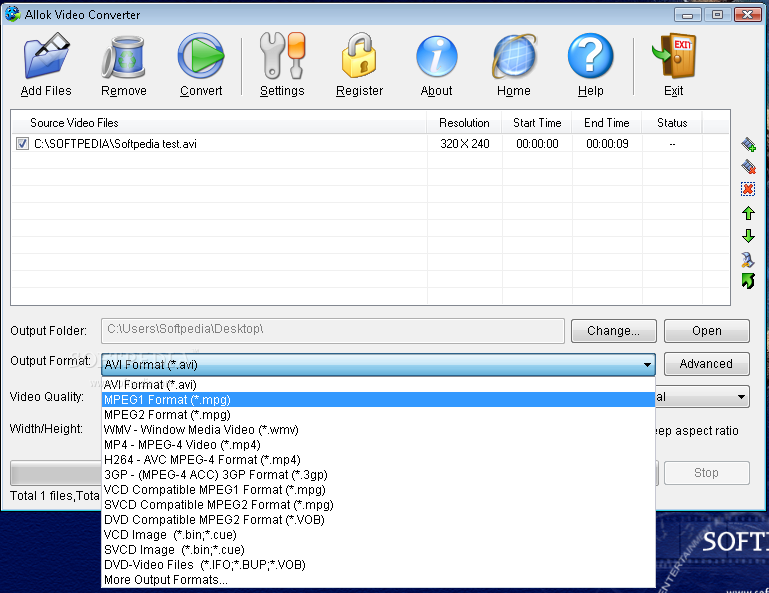Click the Add Files folder icon
This screenshot has width=769, height=593.
[x=47, y=55]
